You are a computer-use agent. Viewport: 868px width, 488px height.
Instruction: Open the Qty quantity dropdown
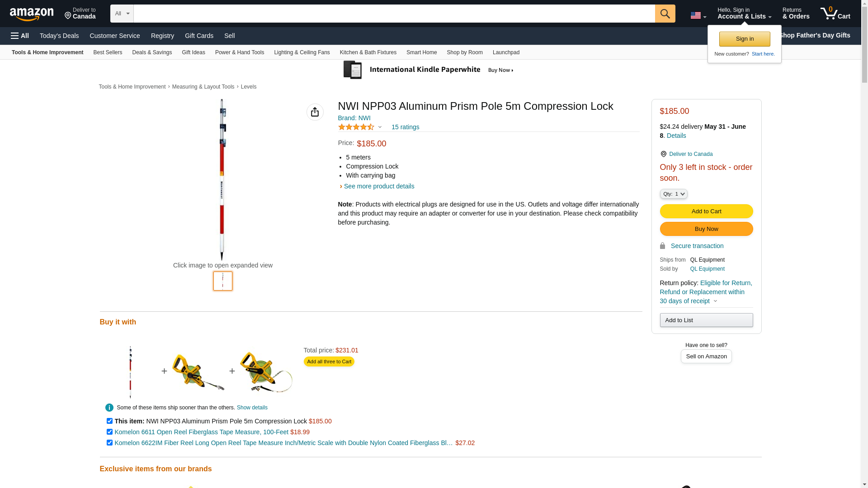click(673, 194)
